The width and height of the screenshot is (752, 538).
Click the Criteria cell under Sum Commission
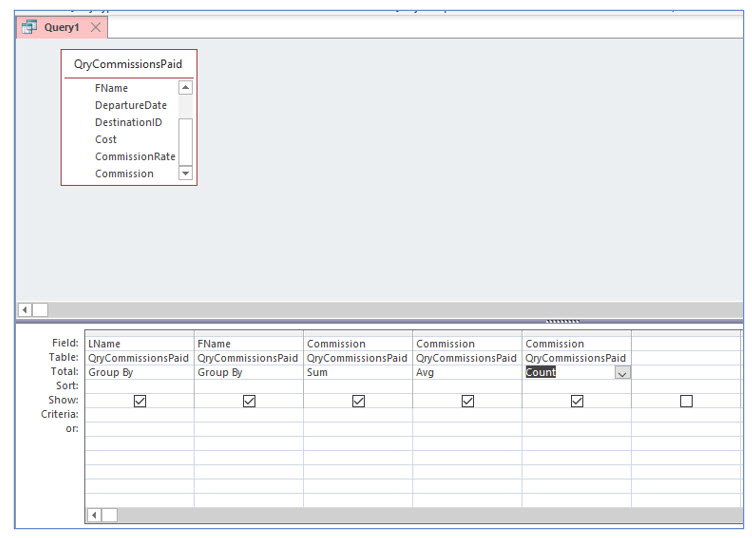pos(358,415)
